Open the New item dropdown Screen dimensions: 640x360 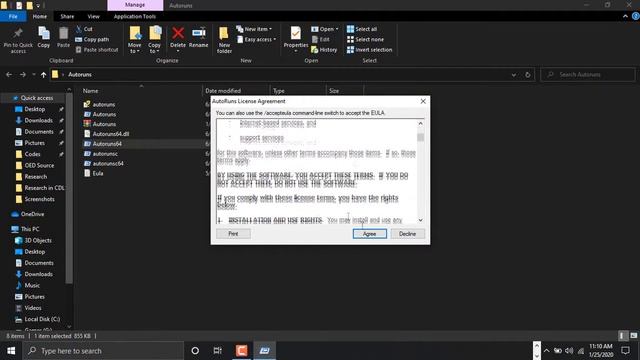[254, 29]
